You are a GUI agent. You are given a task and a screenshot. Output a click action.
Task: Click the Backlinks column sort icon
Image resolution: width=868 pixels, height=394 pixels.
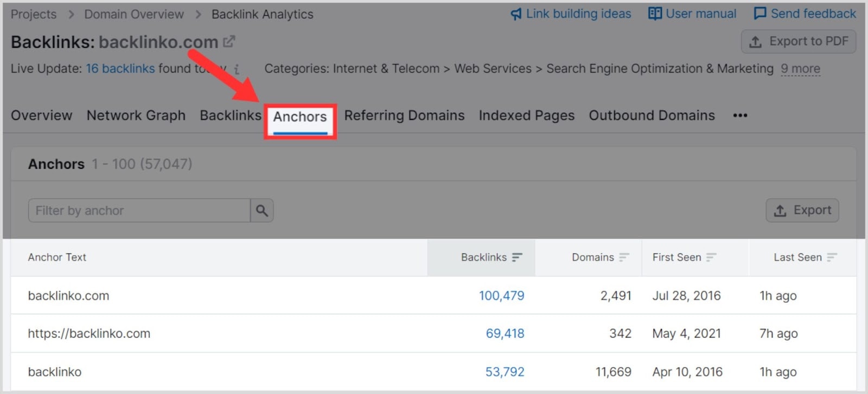517,257
